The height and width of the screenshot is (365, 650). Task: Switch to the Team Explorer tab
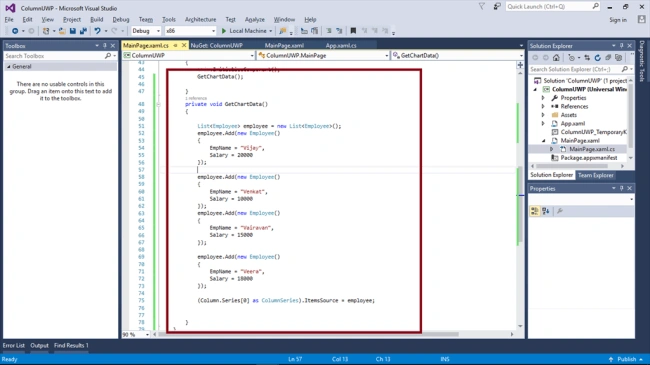click(x=595, y=175)
